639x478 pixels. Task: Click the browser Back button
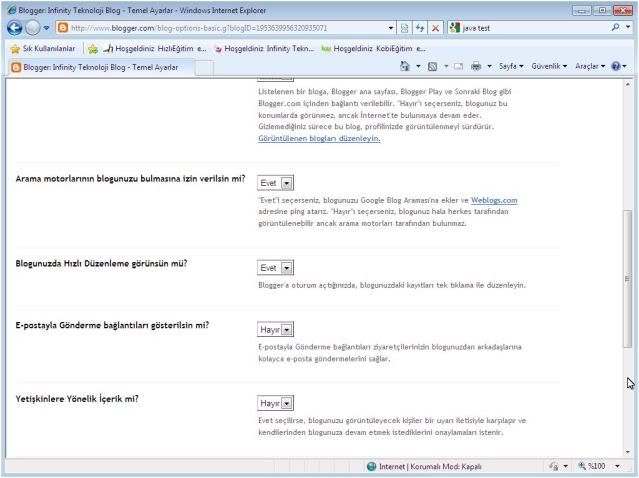click(x=13, y=27)
